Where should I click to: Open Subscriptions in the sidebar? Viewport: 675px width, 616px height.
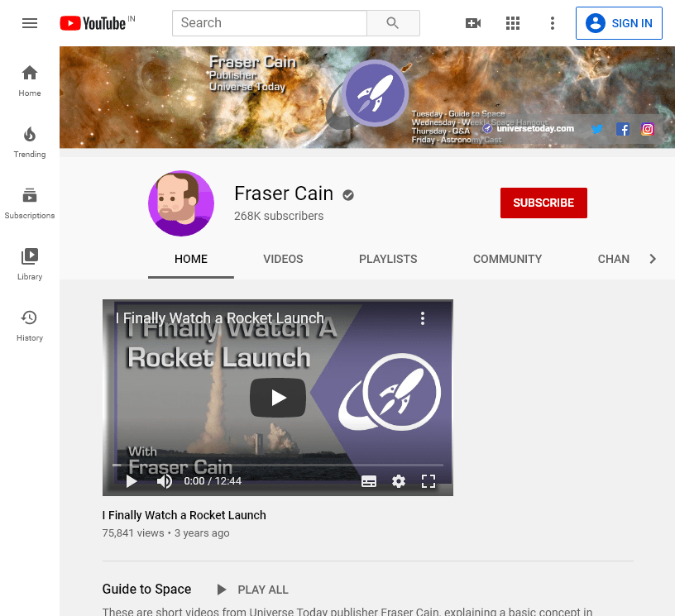tap(30, 203)
